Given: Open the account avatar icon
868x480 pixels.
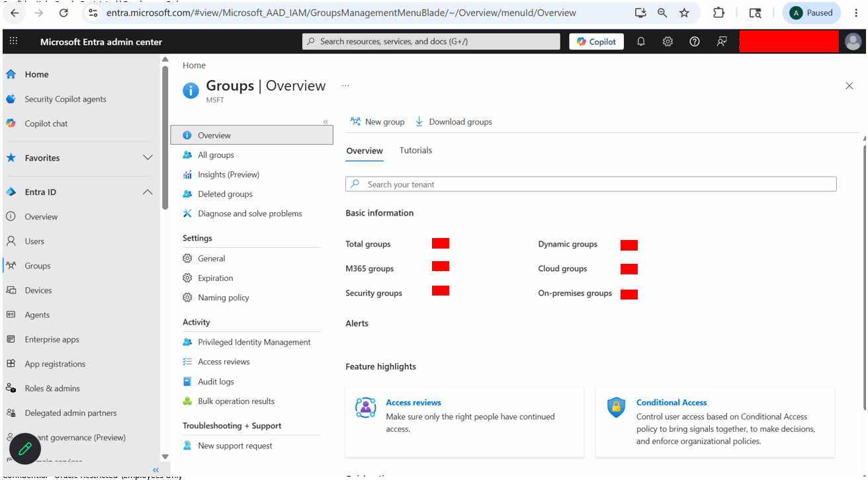Looking at the screenshot, I should coord(853,42).
